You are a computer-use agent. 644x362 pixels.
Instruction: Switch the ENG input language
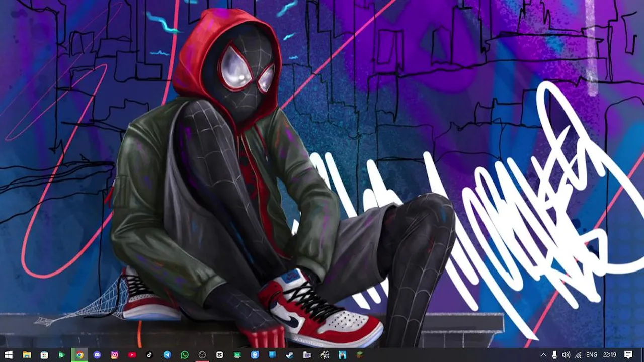click(x=592, y=355)
